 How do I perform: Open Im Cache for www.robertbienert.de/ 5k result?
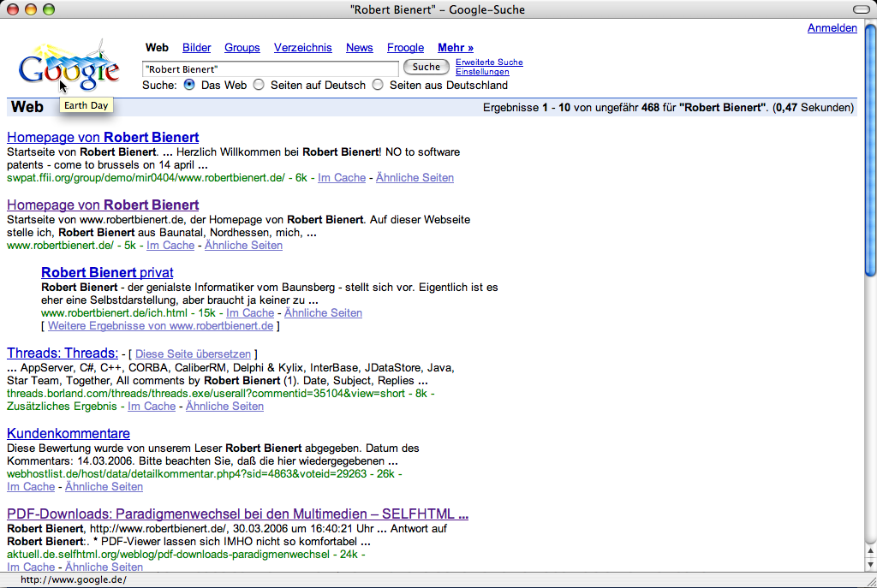point(170,246)
